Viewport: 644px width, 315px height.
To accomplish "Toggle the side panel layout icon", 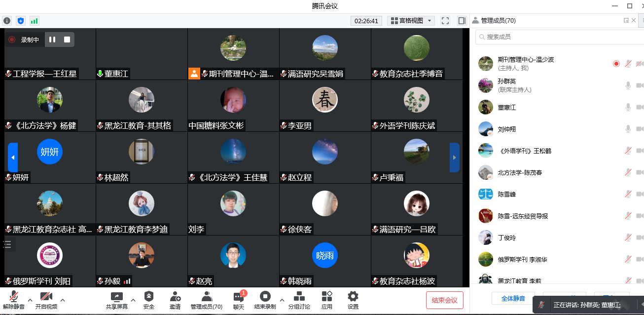I will [x=462, y=21].
